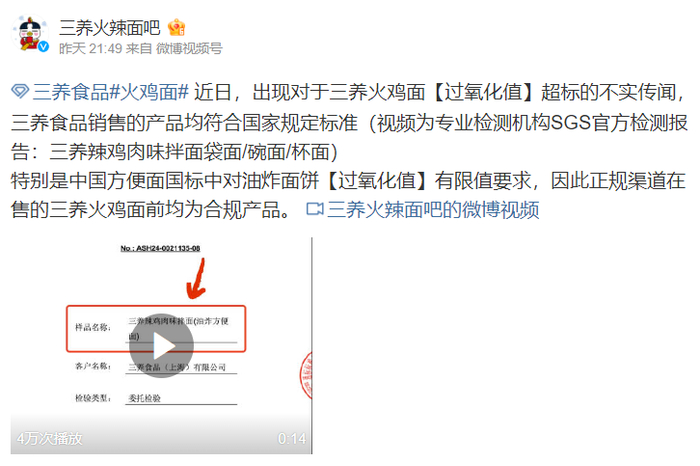Click the orange crown membership badge
700x466 pixels.
[176, 28]
